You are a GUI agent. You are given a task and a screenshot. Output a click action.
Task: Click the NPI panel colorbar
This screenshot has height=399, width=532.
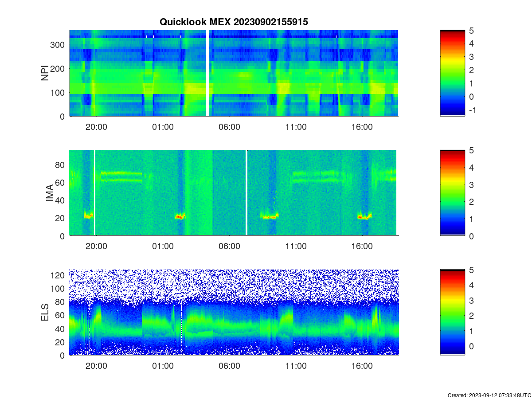(x=452, y=73)
